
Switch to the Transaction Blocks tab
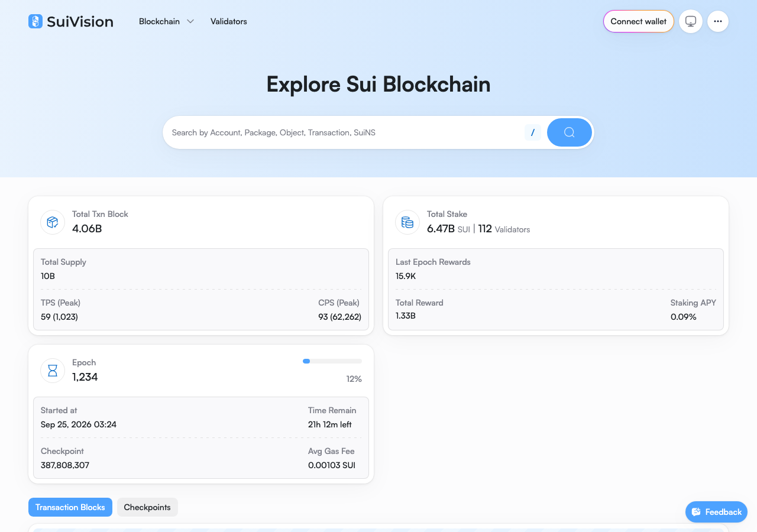[70, 507]
